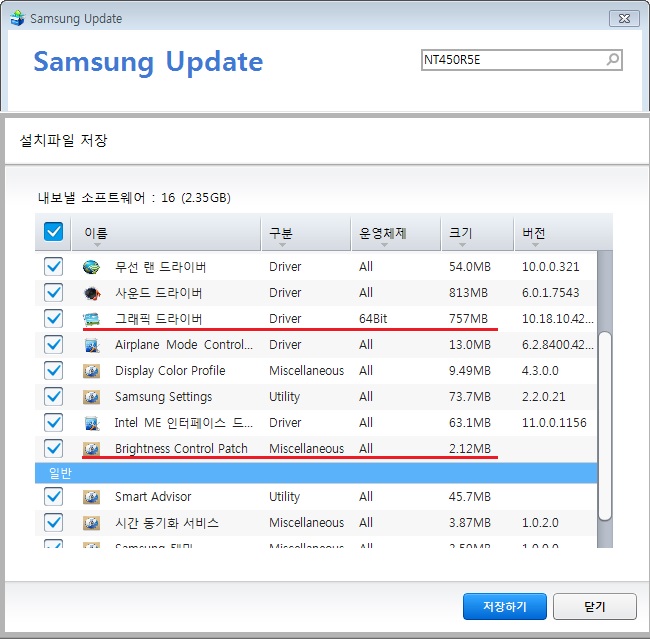Sort by the 이름 column header

tap(166, 233)
